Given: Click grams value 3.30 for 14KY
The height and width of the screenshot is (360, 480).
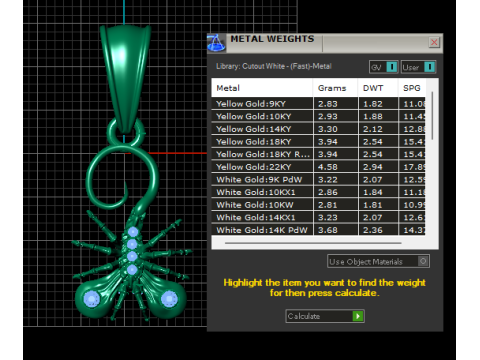Looking at the screenshot, I should [x=328, y=129].
